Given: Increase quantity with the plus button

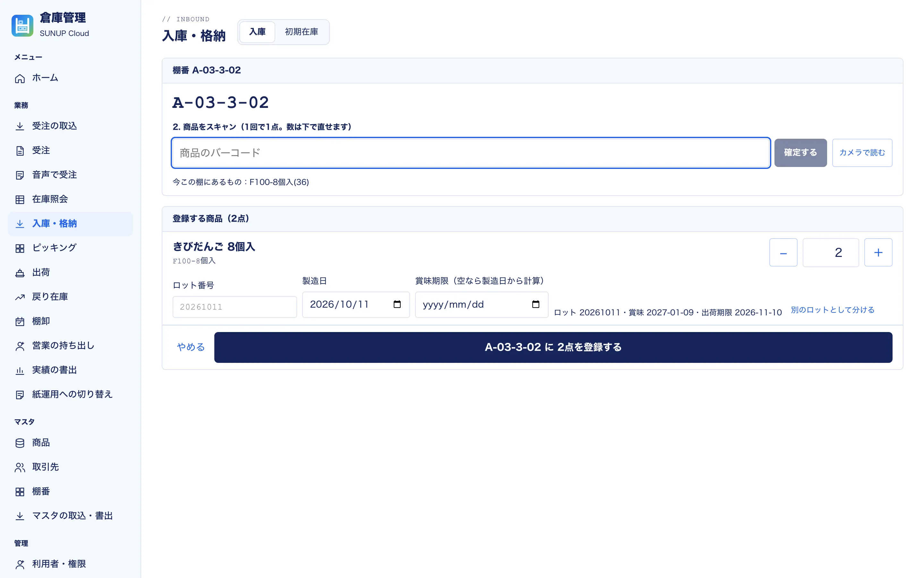Looking at the screenshot, I should [x=878, y=252].
